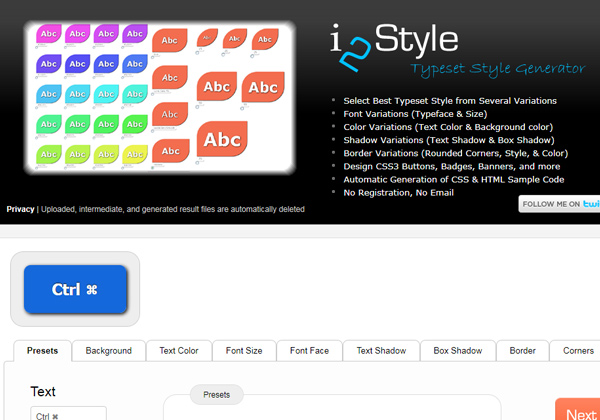
Task: Click the Presets legend label
Action: click(x=217, y=395)
